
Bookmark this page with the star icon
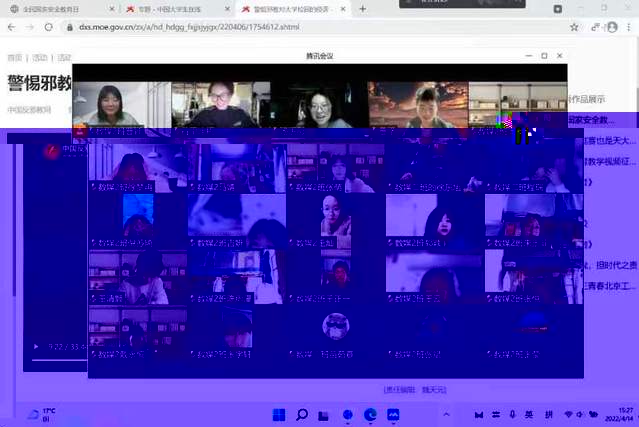click(574, 27)
